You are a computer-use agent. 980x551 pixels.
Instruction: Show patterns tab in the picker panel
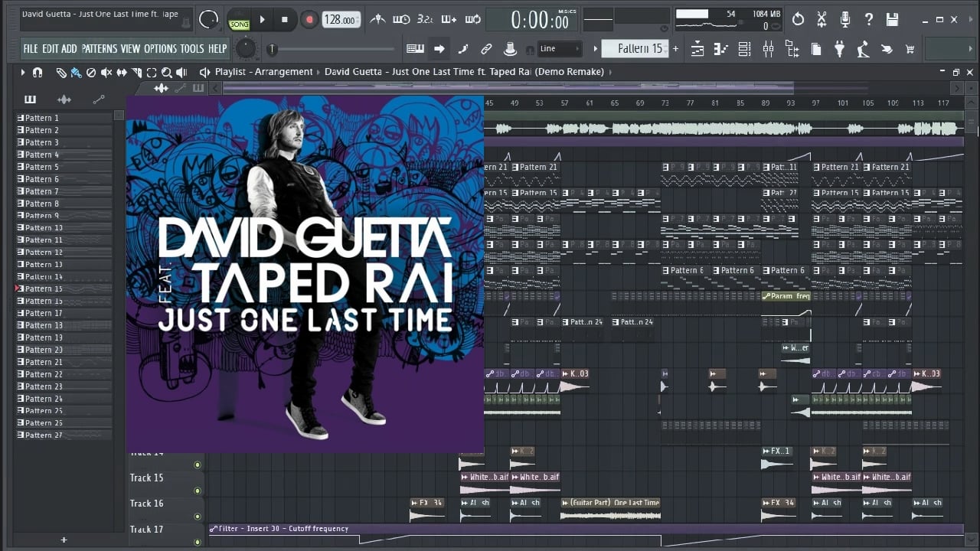click(31, 99)
